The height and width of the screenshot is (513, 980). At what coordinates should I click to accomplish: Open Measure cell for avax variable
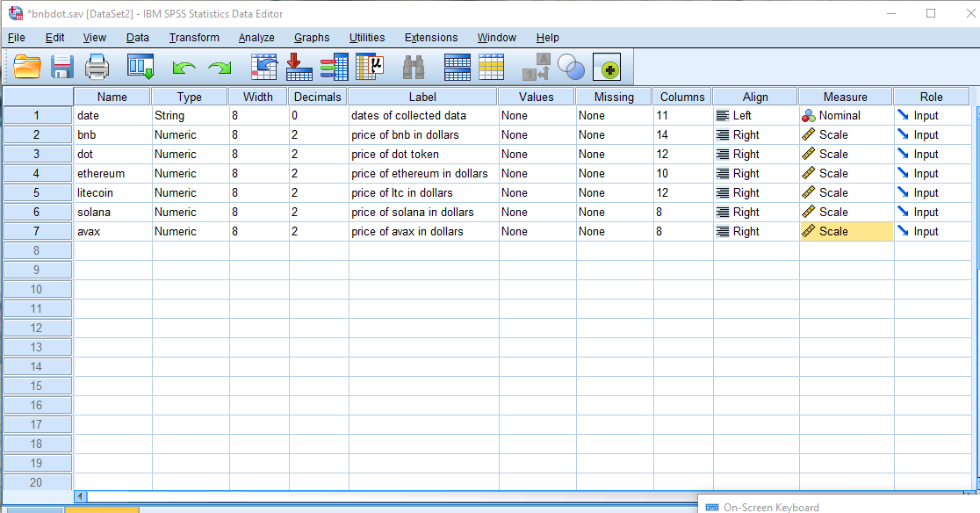click(847, 232)
